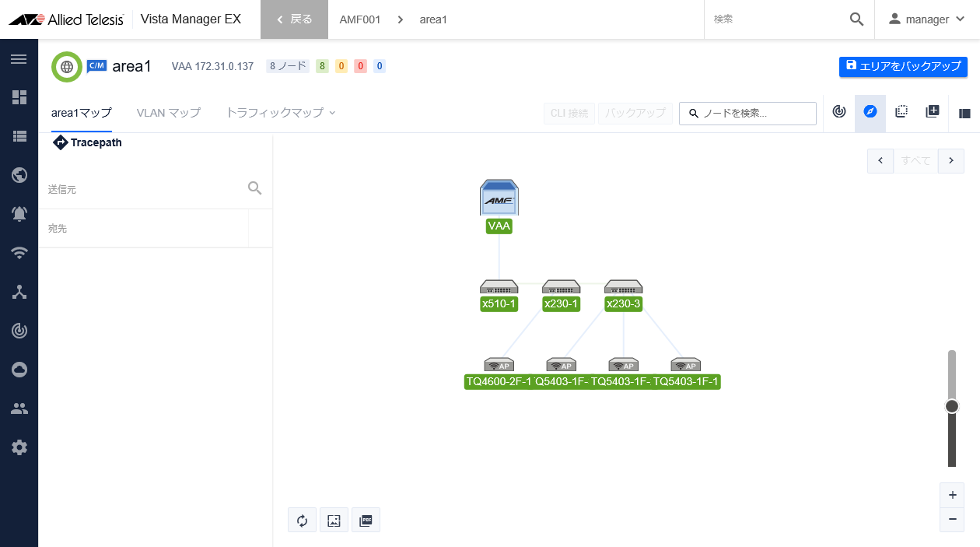
Task: Export the map as PDF
Action: coord(366,521)
